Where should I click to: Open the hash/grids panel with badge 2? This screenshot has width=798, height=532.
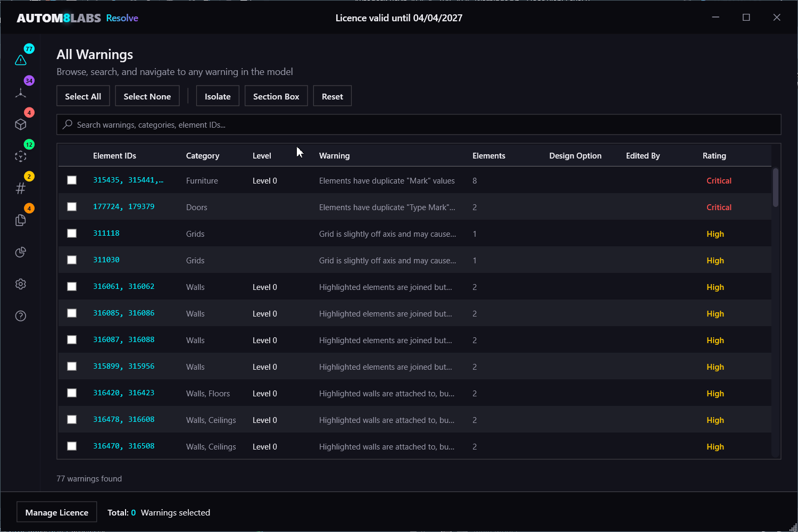(20, 188)
